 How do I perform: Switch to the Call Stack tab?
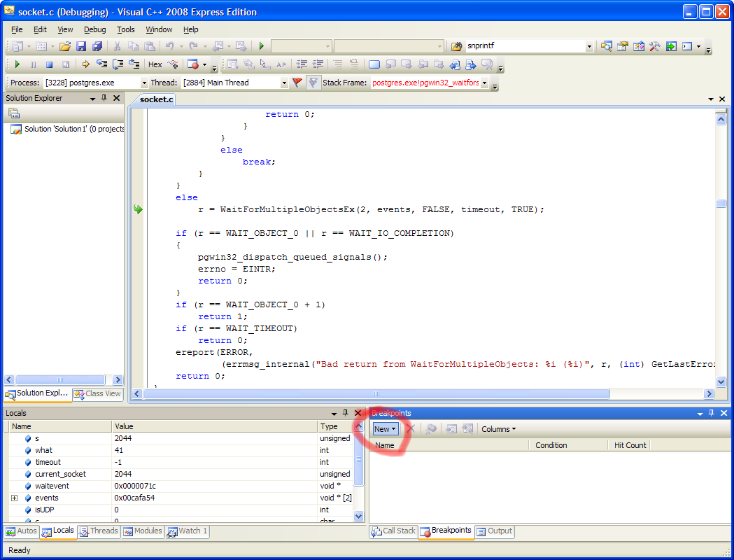[x=393, y=531]
